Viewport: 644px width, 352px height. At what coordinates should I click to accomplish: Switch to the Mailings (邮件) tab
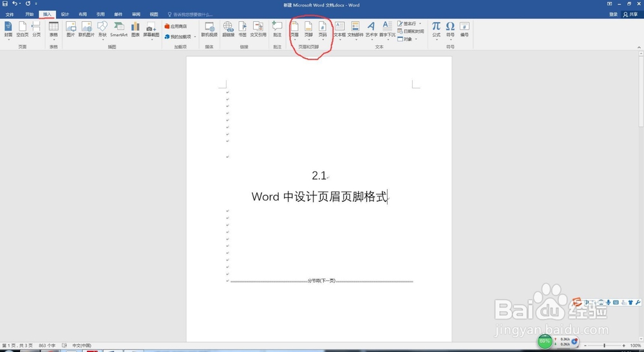click(118, 14)
